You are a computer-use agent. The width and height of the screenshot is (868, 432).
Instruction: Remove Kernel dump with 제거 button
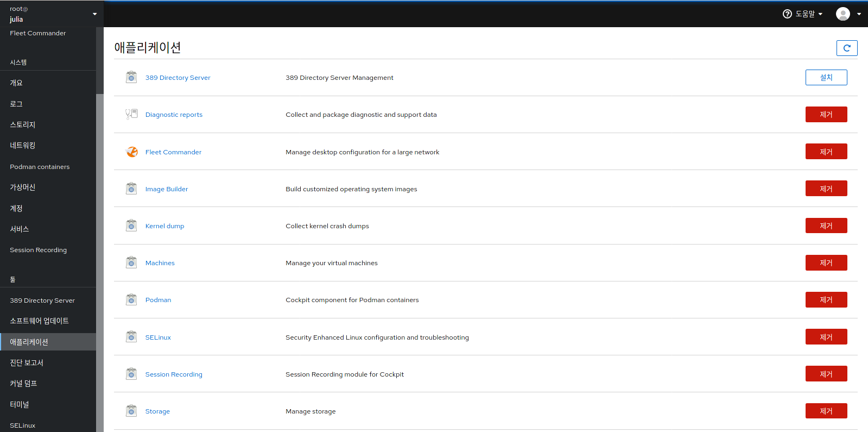(x=826, y=226)
